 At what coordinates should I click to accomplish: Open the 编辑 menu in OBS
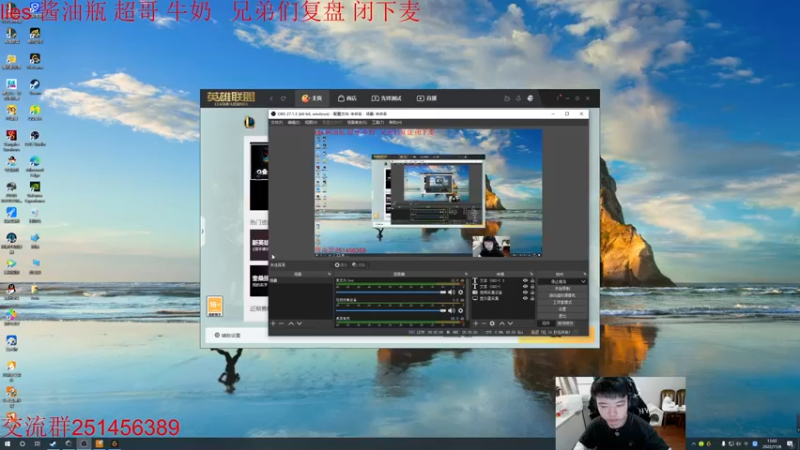pos(293,122)
